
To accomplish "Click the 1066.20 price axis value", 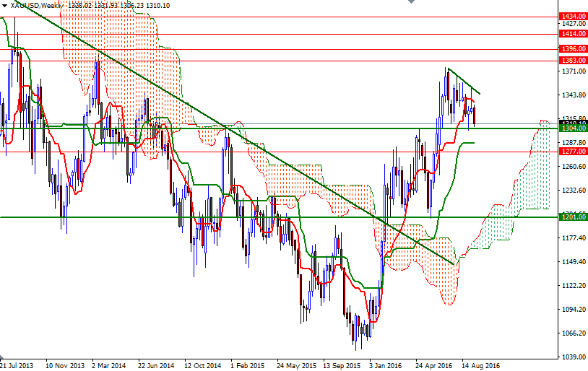I will [x=574, y=333].
